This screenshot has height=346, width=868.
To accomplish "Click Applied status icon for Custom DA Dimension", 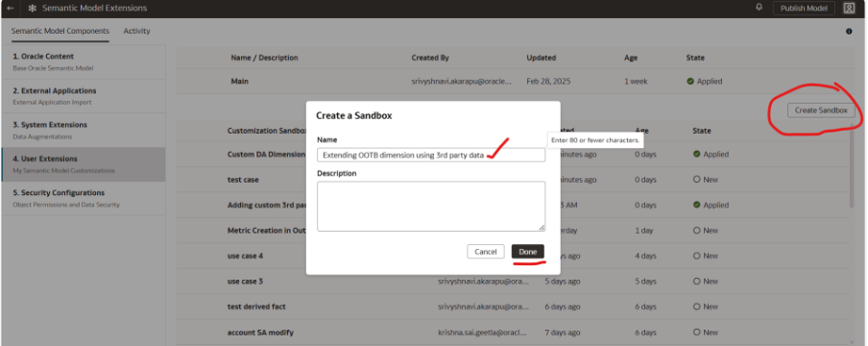I will click(x=697, y=154).
